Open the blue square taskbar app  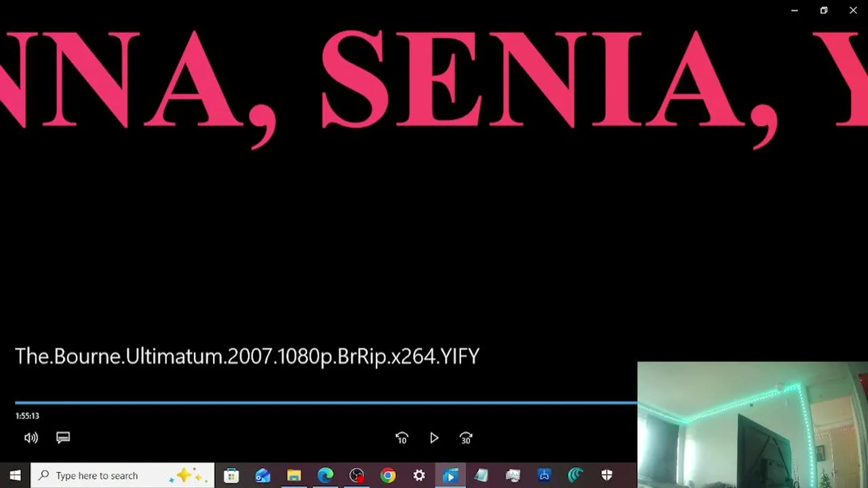(544, 476)
